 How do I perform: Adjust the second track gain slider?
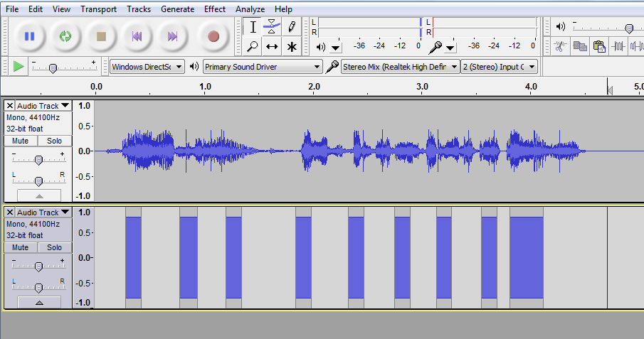(38, 267)
